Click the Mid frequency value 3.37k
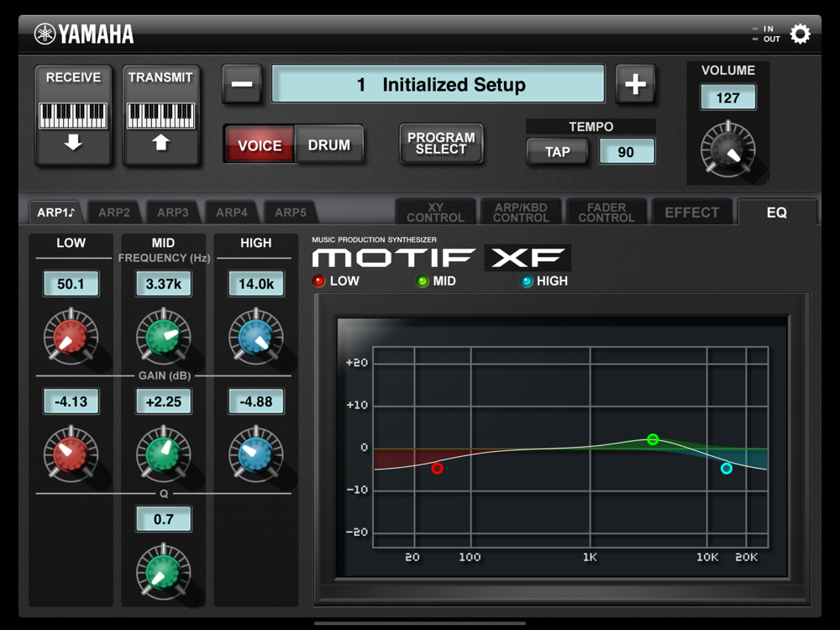Viewport: 840px width, 630px height. click(164, 283)
